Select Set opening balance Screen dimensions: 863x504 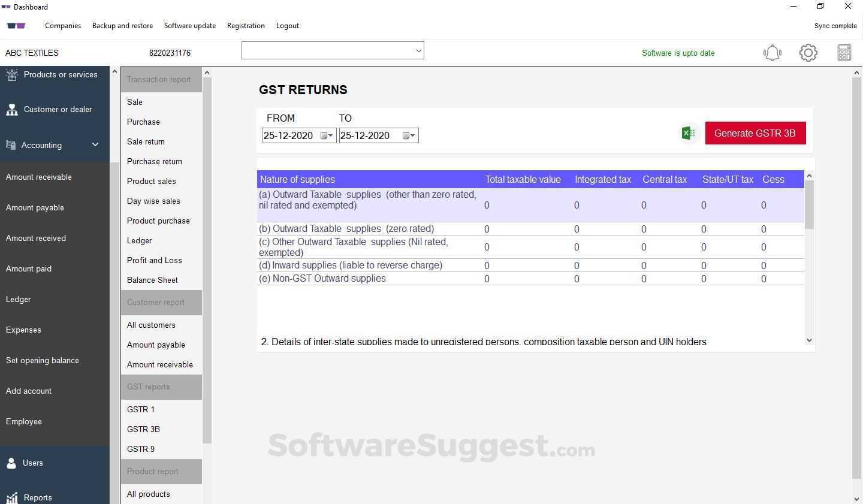click(x=43, y=360)
